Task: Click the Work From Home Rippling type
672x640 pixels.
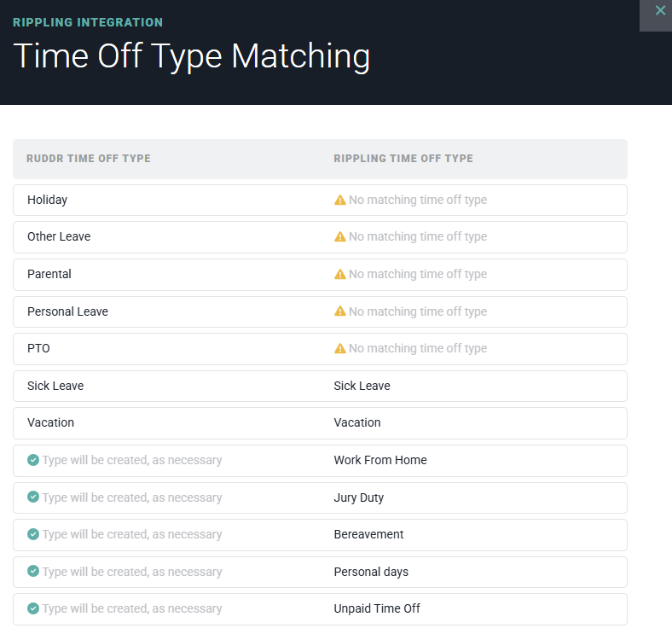Action: 380,460
